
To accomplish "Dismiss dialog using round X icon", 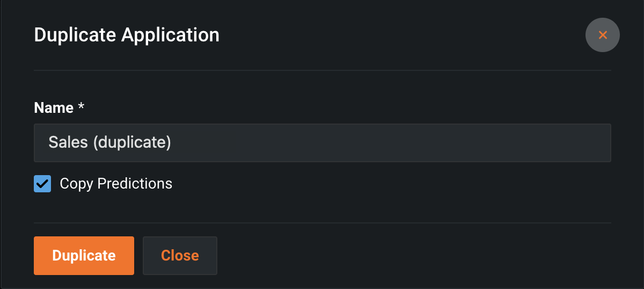I will coord(603,35).
